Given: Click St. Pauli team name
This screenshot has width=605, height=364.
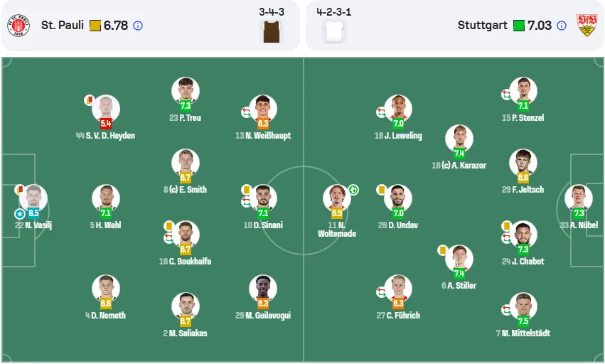Looking at the screenshot, I should pos(63,26).
